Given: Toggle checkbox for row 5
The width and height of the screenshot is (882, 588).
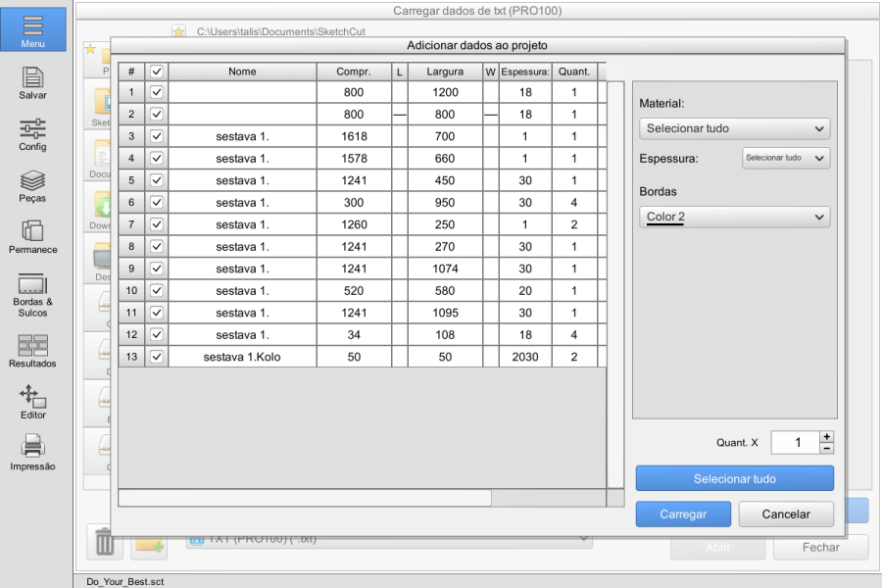Looking at the screenshot, I should coord(157,180).
